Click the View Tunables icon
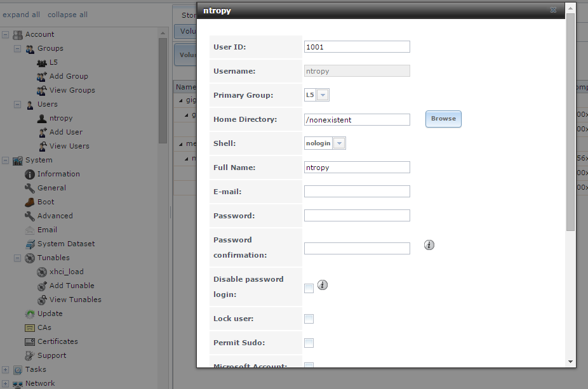 [x=42, y=300]
